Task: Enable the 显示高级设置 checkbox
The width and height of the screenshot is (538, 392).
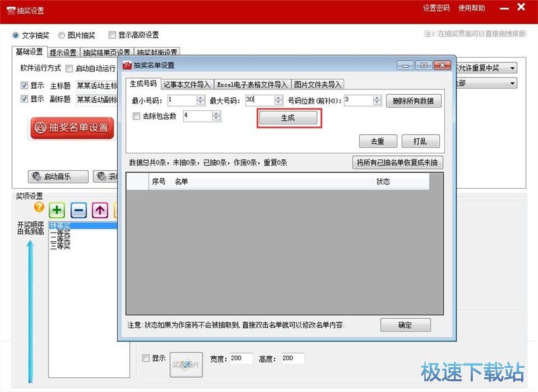Action: 112,35
